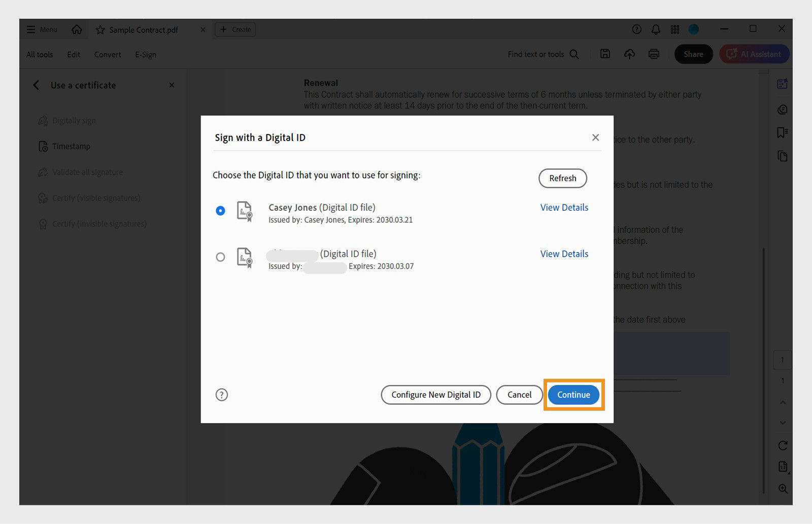
Task: Open the Save file icon
Action: [x=605, y=54]
